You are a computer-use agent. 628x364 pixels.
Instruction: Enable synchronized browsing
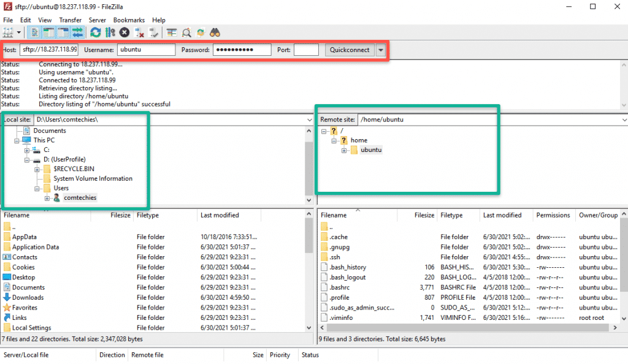tap(200, 32)
